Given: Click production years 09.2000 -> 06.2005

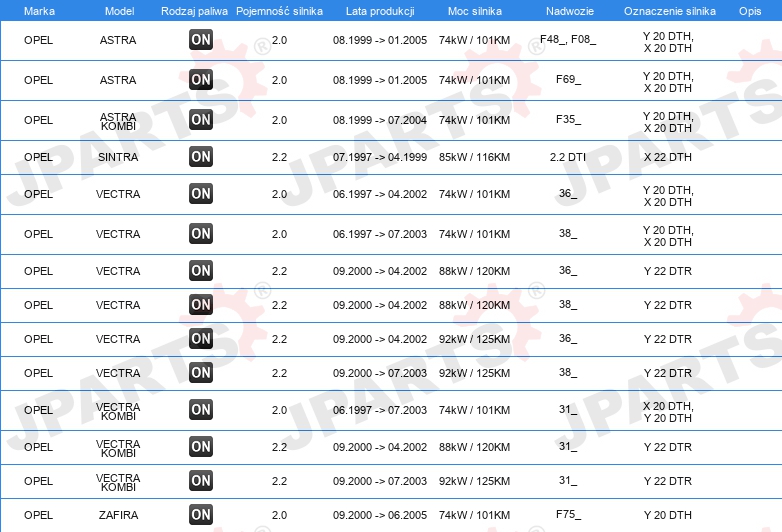Looking at the screenshot, I should tap(380, 515).
